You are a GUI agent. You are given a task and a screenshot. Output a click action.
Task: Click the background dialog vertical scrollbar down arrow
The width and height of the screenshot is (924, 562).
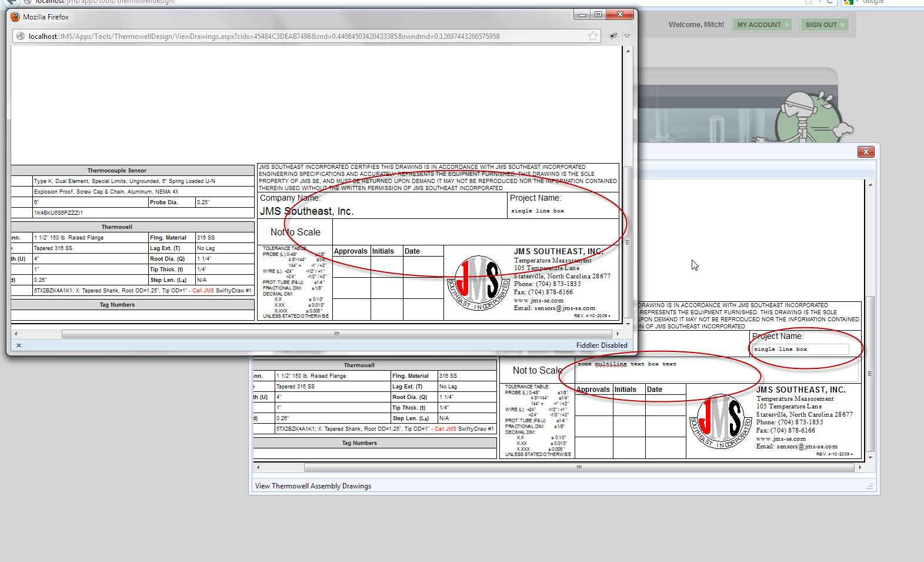870,457
